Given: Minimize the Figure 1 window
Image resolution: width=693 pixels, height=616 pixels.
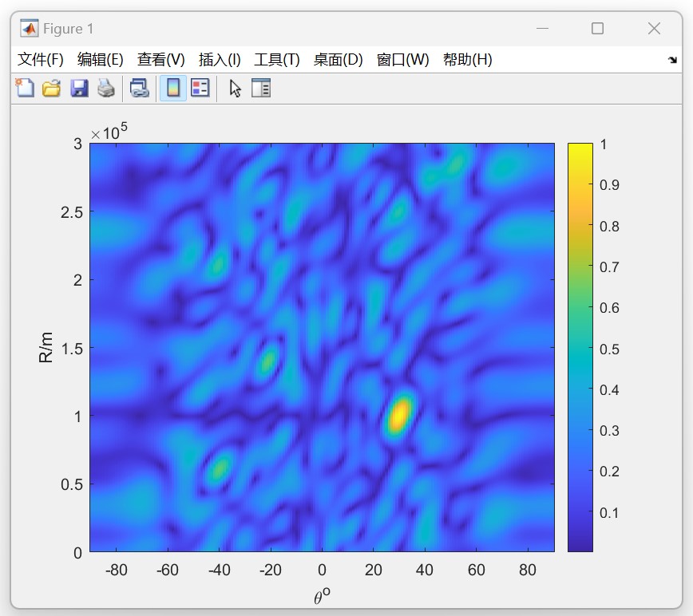Looking at the screenshot, I should 542,29.
